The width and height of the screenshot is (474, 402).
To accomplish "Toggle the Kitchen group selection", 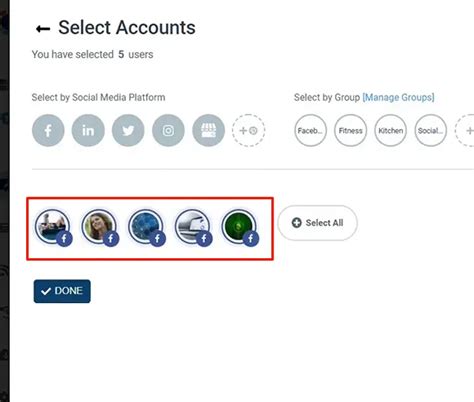I will pos(390,130).
